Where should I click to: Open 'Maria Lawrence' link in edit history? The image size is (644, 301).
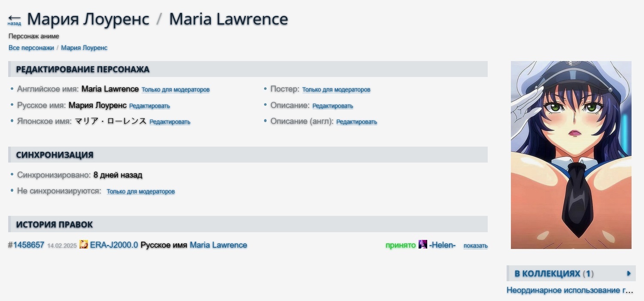(219, 245)
